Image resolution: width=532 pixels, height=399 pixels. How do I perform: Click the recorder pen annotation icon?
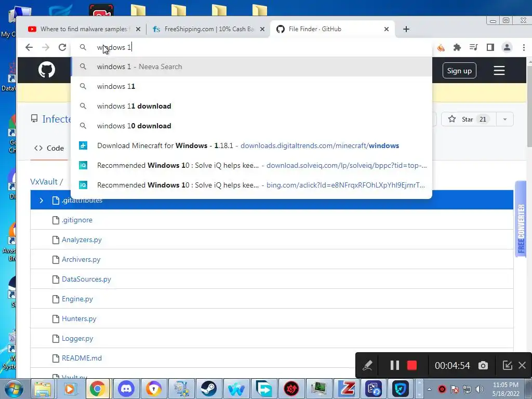tap(367, 365)
